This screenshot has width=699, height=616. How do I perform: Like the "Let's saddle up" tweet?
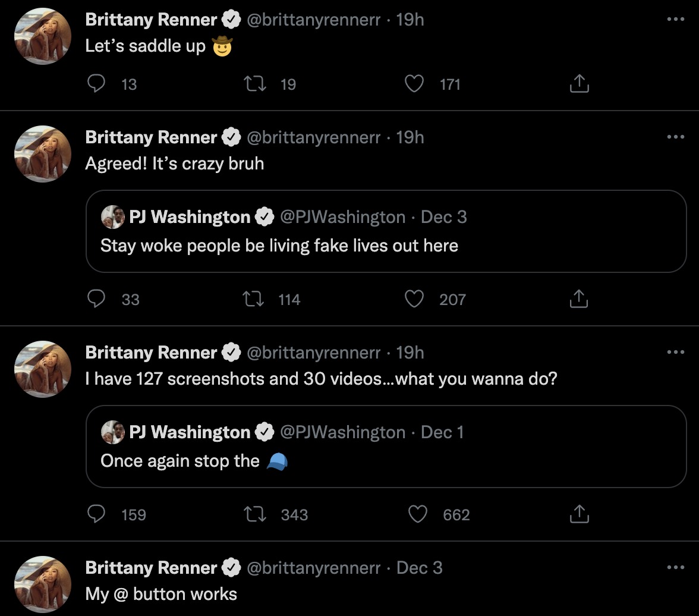[414, 84]
